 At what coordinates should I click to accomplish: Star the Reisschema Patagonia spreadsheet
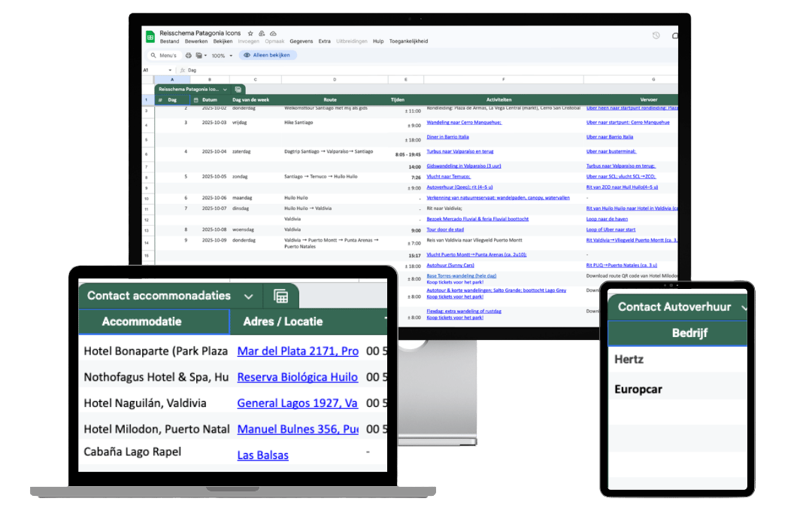[250, 33]
